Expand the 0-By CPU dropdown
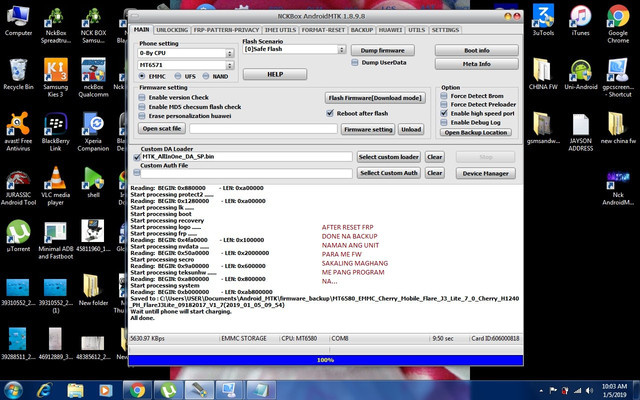 [x=230, y=53]
